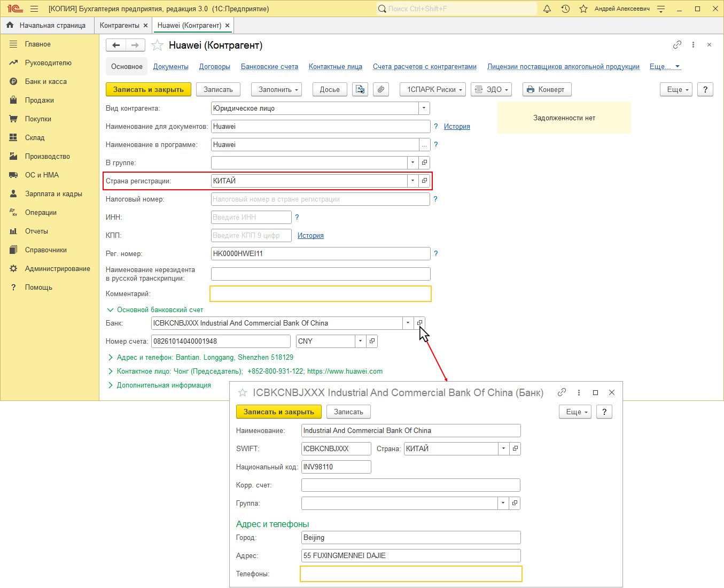This screenshot has height=588, width=724.
Task: Click question mark beside Рег. номер field
Action: coord(435,253)
